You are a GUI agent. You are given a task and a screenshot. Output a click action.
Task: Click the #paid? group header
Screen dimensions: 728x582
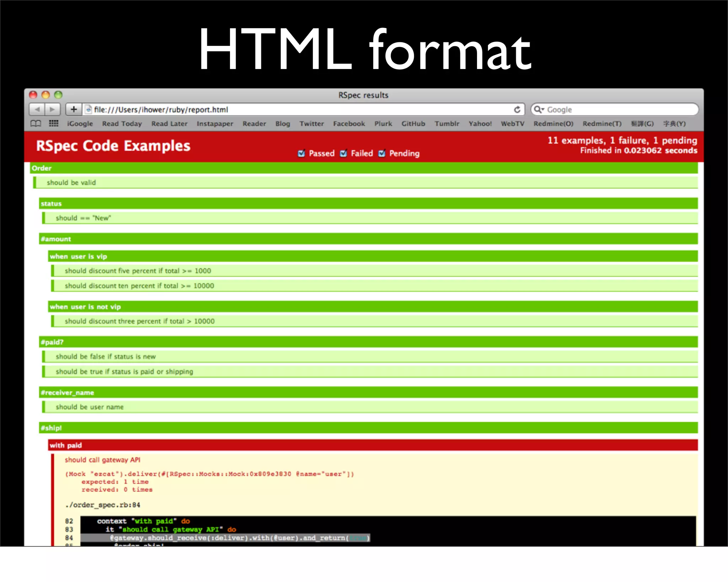click(x=368, y=342)
